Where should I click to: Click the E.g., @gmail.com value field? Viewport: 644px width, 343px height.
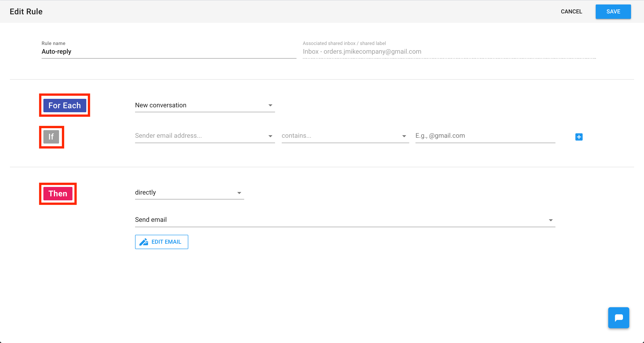point(485,136)
